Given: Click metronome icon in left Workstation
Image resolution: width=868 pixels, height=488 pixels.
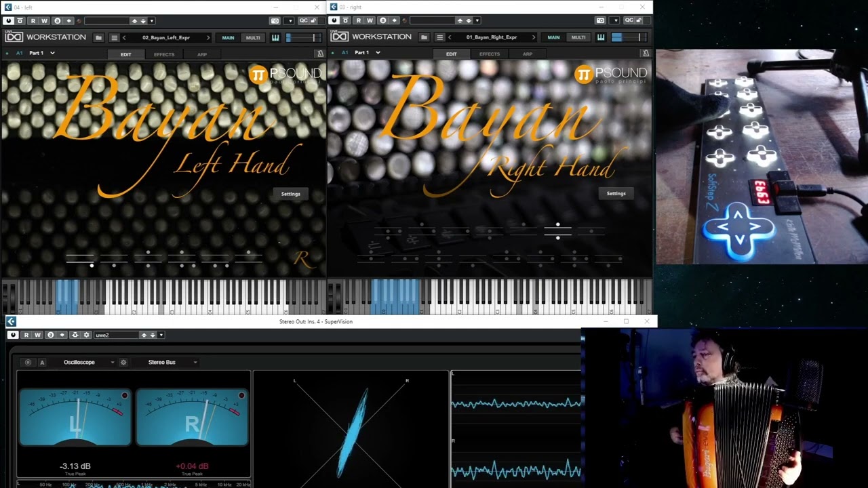Looking at the screenshot, I should tap(320, 54).
